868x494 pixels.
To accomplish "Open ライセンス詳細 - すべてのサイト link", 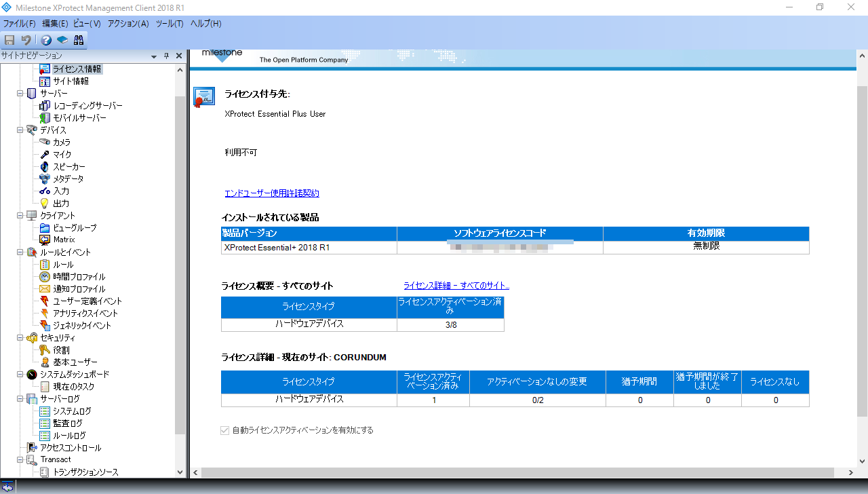I will [x=456, y=286].
